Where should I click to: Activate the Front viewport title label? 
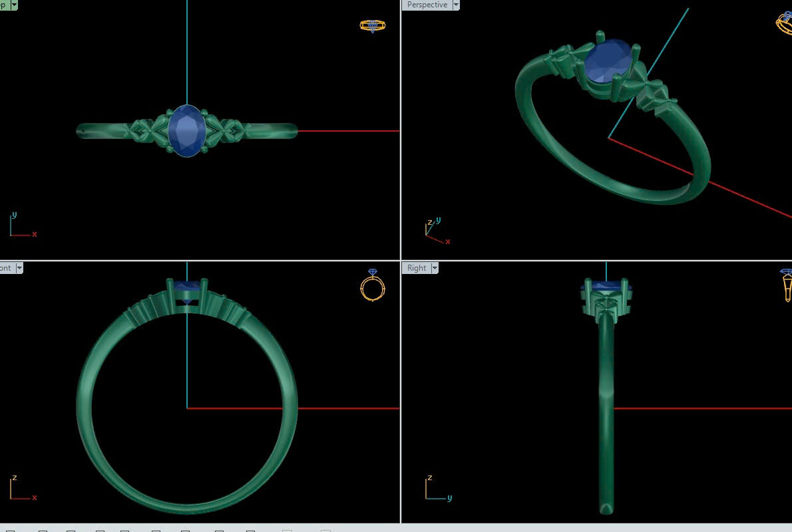(5, 268)
